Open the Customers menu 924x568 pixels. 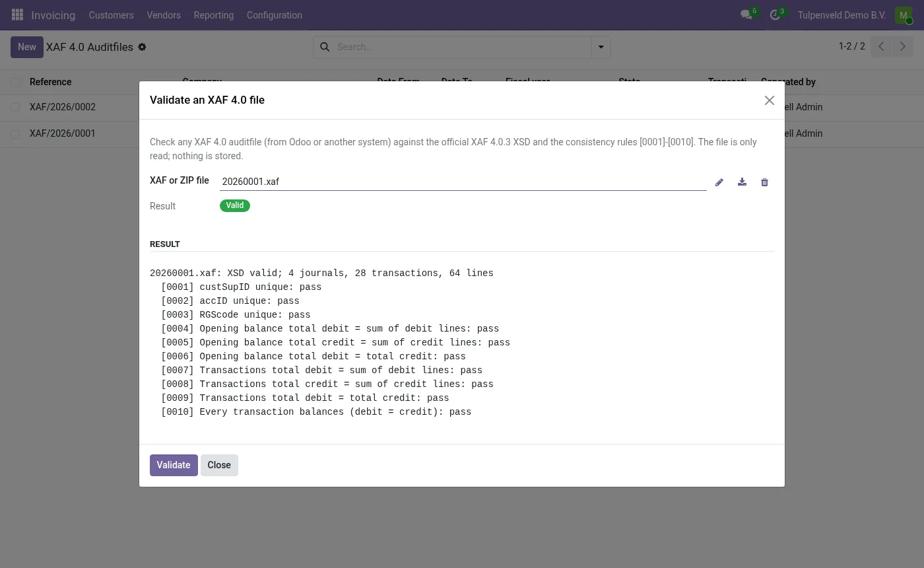[x=112, y=15]
